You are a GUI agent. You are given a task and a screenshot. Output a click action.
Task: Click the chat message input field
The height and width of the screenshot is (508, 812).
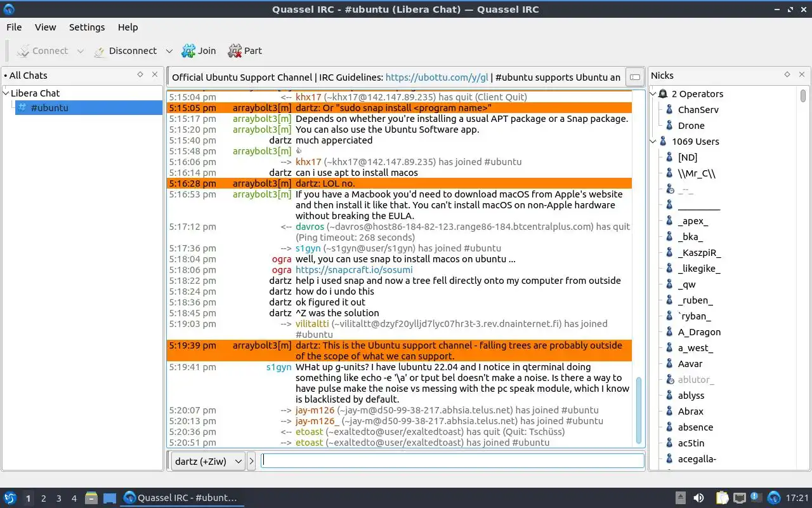pyautogui.click(x=453, y=461)
